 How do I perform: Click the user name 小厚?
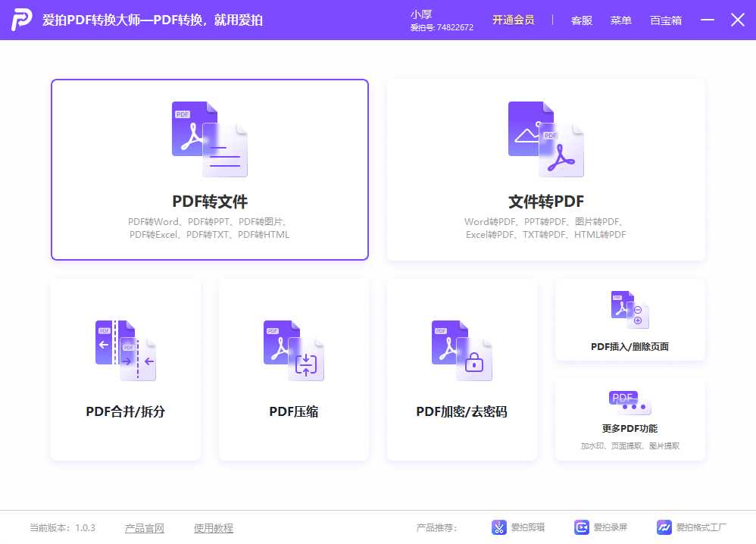(421, 14)
